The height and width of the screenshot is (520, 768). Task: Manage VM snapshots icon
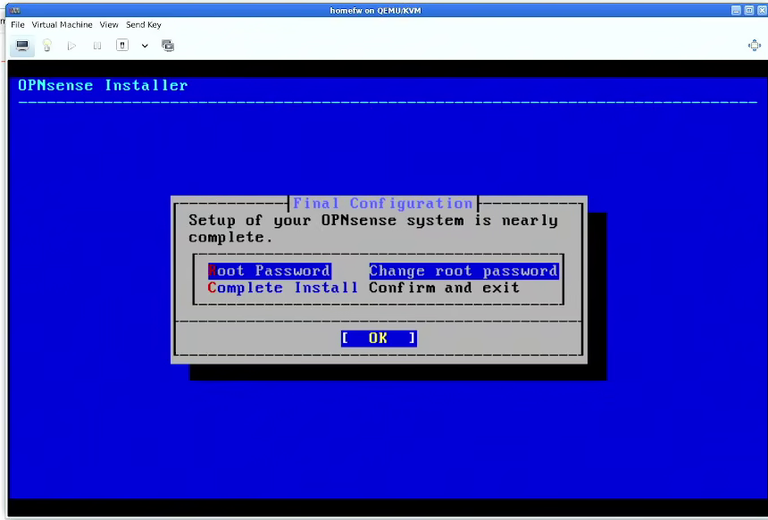pos(168,46)
